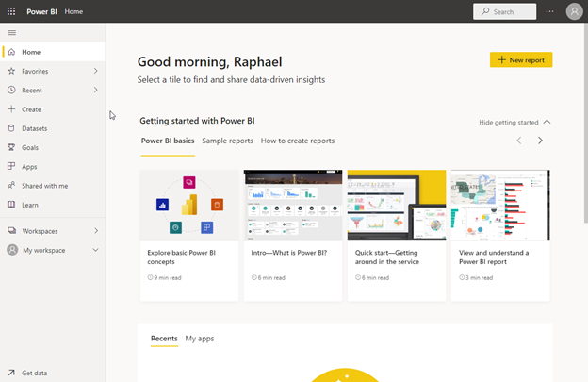Click the Create label in sidebar
The image size is (588, 382).
pos(31,109)
